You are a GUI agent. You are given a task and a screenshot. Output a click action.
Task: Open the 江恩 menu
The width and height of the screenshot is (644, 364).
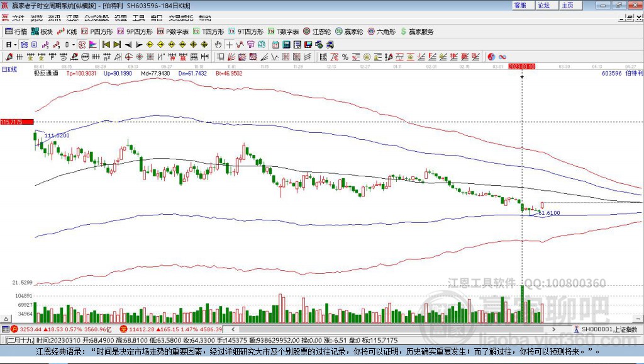72,18
